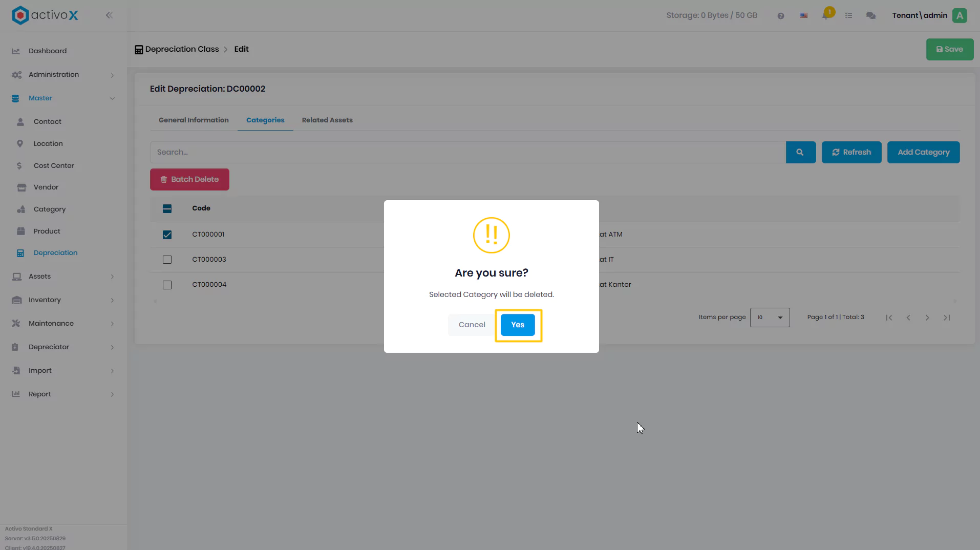
Task: Click the CT000004 code cell
Action: (209, 285)
